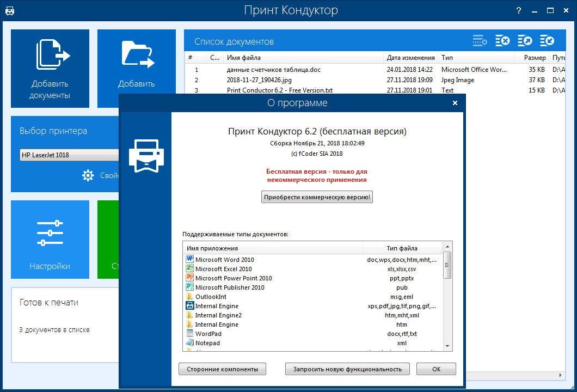Close the About dialog with X
577x392 pixels.
(455, 103)
